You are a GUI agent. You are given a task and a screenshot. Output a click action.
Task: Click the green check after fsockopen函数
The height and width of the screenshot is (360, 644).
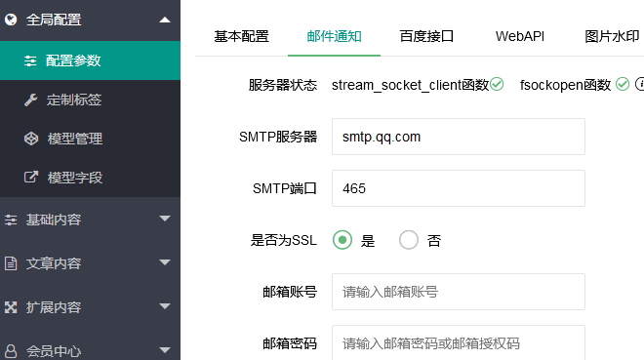pyautogui.click(x=623, y=84)
